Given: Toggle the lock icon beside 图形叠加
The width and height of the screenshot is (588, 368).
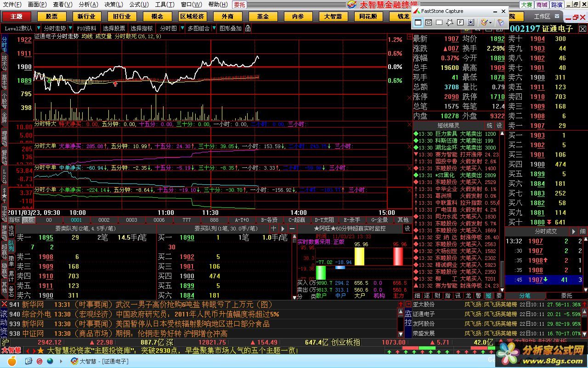Looking at the screenshot, I should (248, 29).
